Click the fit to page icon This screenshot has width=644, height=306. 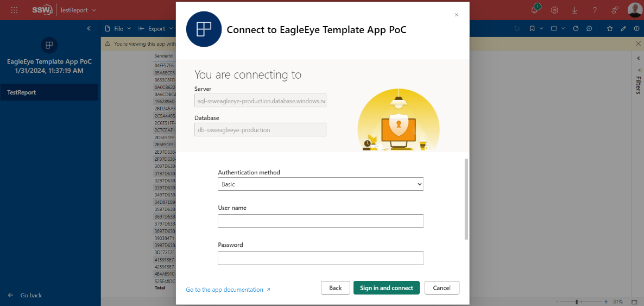coord(634,302)
